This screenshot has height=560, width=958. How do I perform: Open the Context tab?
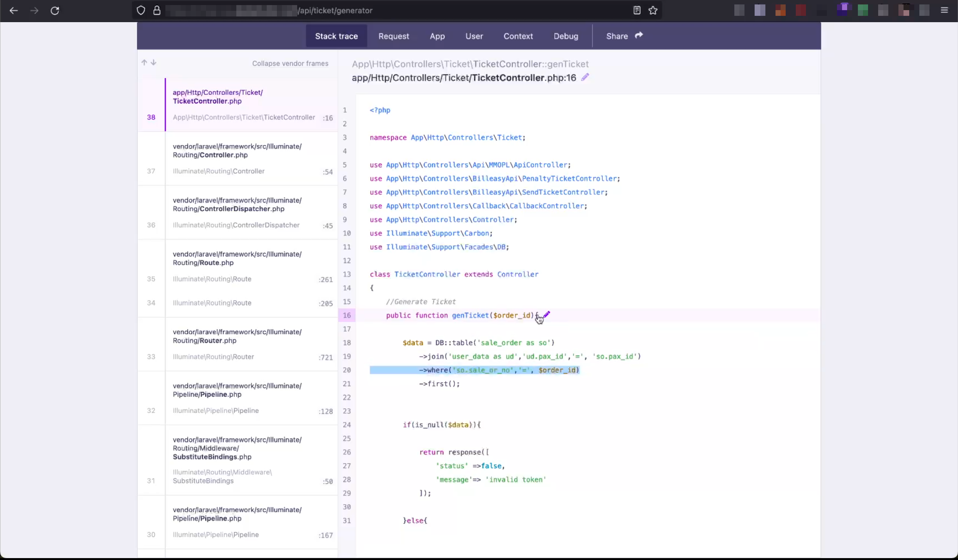(518, 36)
